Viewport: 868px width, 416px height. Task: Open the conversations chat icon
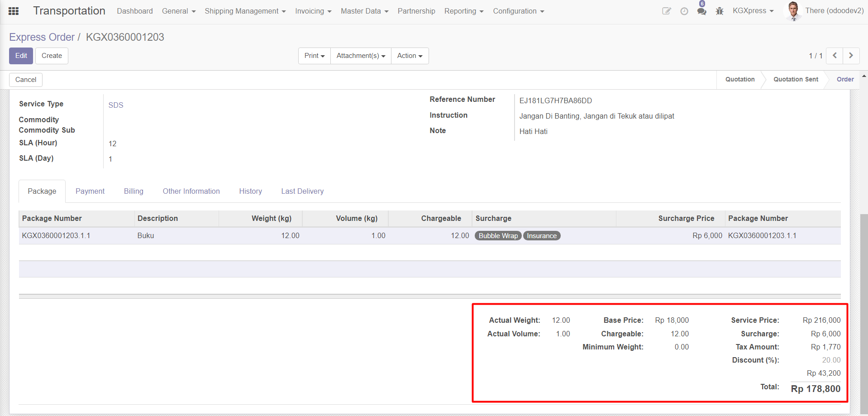coord(702,11)
